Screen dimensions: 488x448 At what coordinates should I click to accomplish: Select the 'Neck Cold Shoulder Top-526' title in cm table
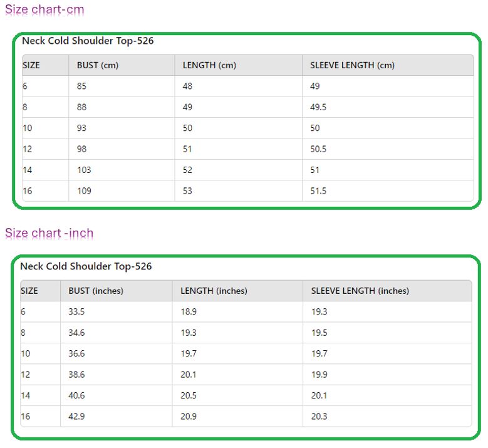[x=88, y=41]
